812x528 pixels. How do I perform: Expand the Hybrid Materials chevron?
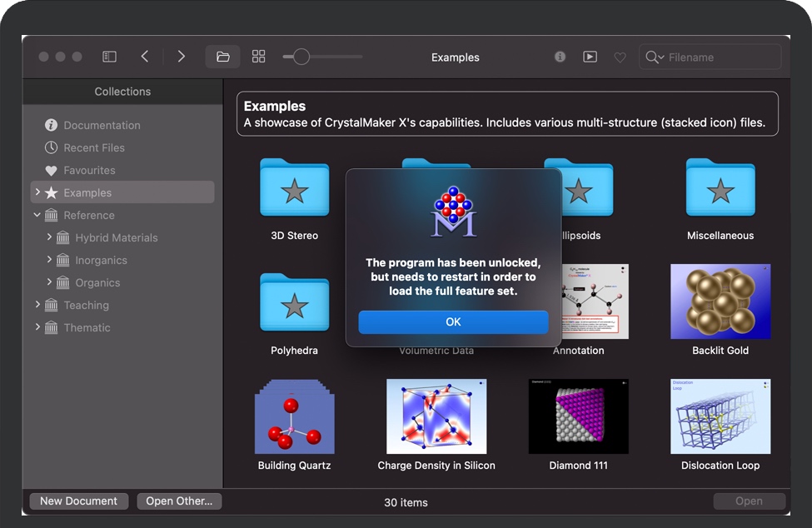click(49, 237)
